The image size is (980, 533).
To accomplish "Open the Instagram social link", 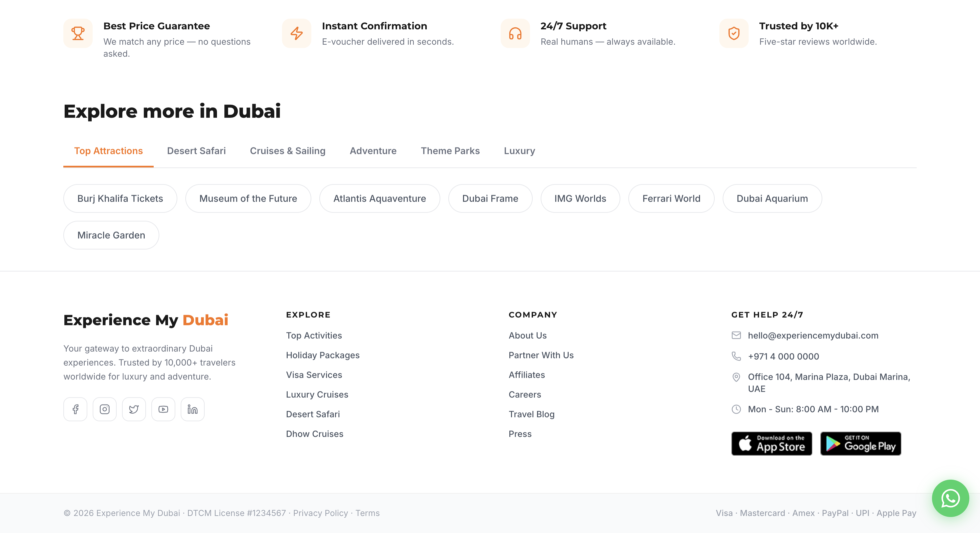I will pyautogui.click(x=105, y=409).
